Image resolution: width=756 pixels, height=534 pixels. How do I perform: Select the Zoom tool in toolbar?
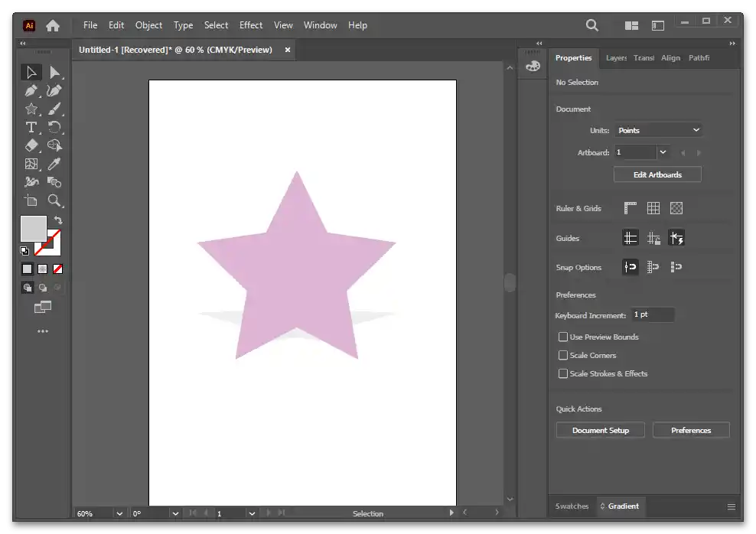(x=54, y=200)
